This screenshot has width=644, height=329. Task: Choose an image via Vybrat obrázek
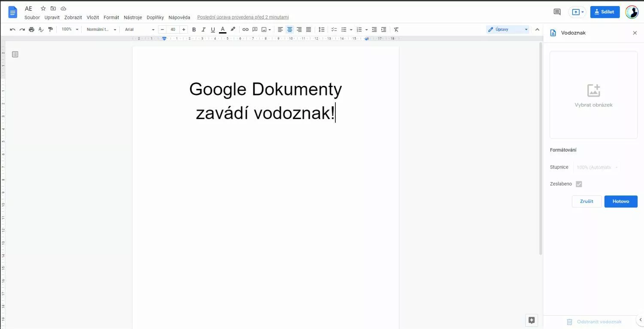click(x=593, y=95)
